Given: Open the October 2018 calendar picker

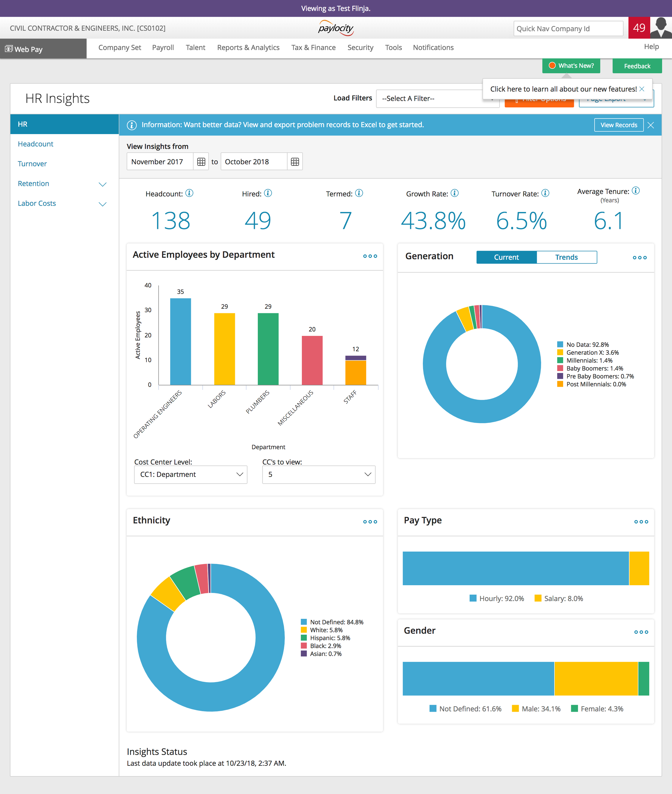Looking at the screenshot, I should tap(295, 161).
